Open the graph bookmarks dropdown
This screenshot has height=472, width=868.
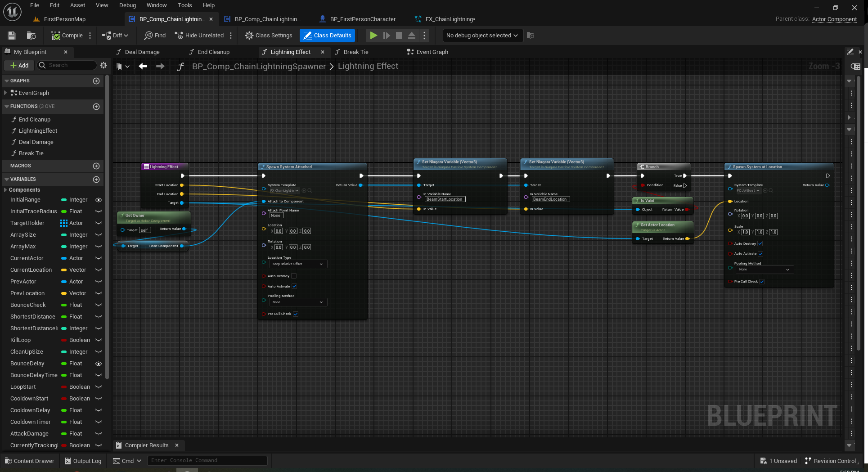coord(123,67)
